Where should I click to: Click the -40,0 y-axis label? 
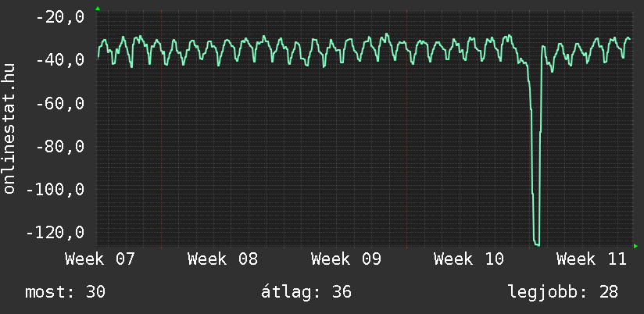59,60
